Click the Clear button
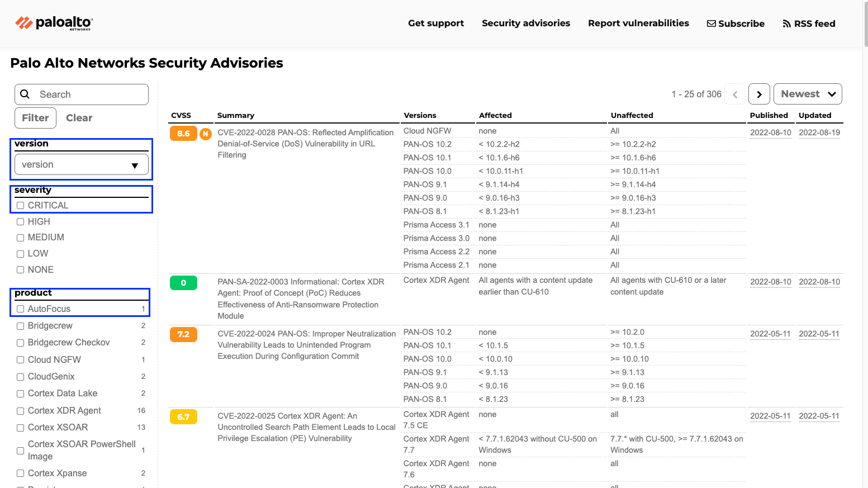The width and height of the screenshot is (868, 488). click(x=79, y=118)
